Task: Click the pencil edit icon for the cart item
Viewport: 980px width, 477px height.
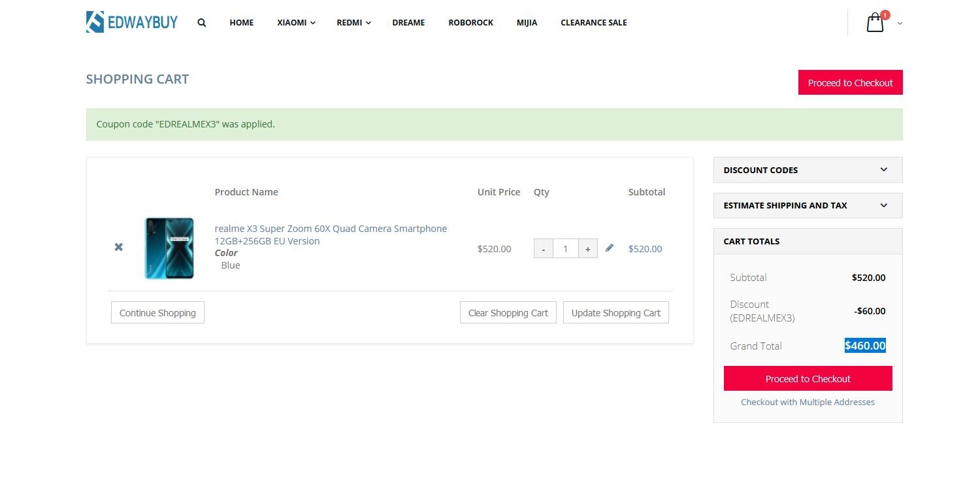Action: (x=610, y=248)
